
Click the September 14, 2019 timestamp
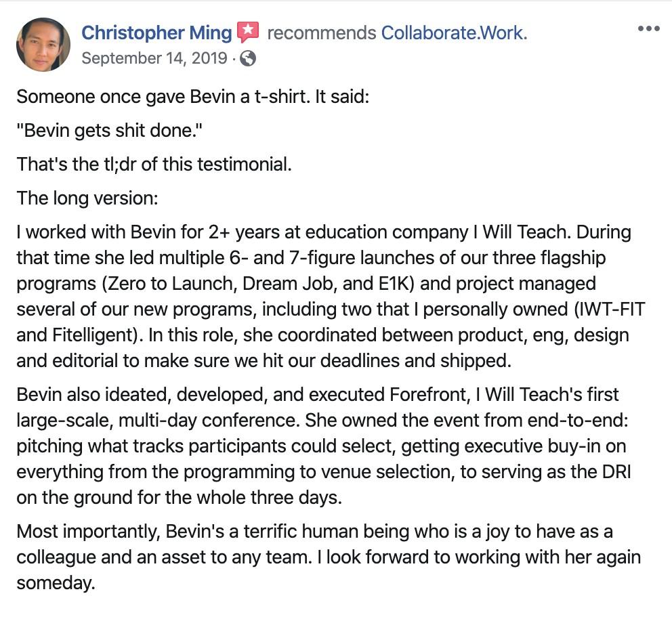coord(154,58)
